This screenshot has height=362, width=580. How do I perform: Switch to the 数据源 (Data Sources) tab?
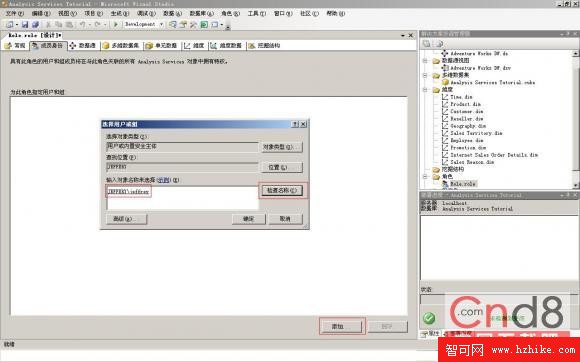pos(82,45)
